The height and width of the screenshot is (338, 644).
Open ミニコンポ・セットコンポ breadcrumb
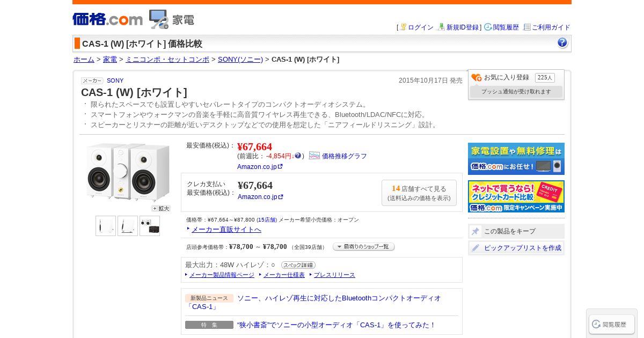click(167, 60)
